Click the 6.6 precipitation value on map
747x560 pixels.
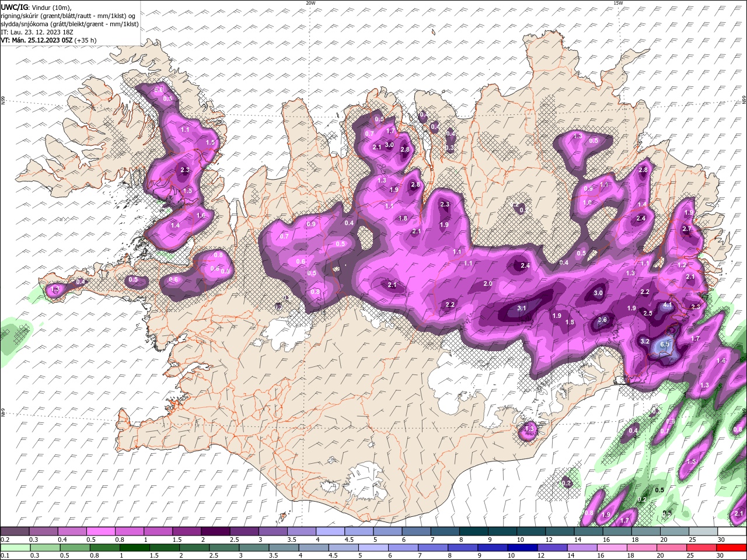point(664,345)
